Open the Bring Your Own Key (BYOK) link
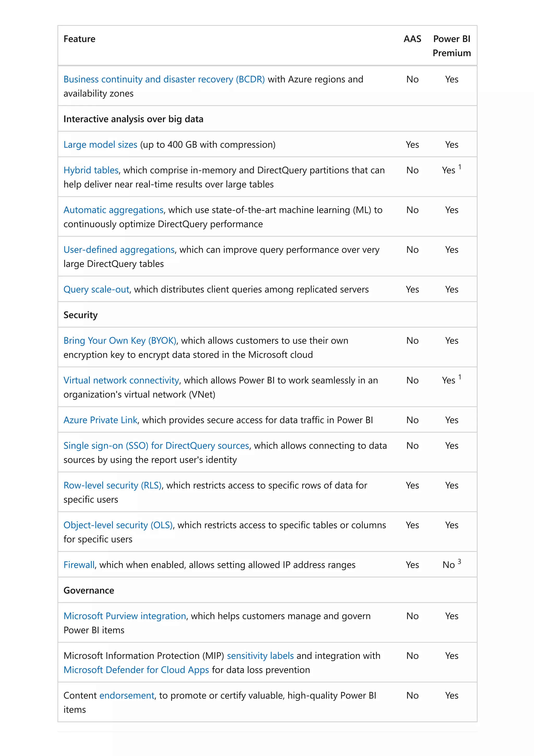 (x=120, y=340)
